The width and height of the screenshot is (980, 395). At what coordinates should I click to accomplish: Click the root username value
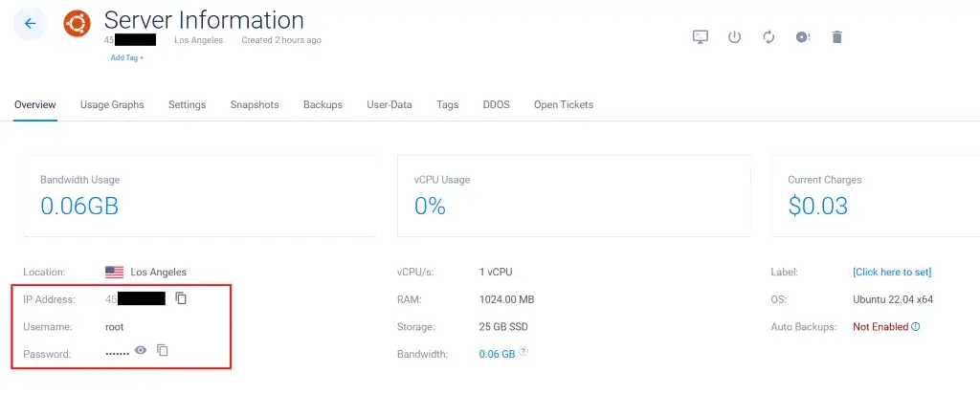[115, 326]
